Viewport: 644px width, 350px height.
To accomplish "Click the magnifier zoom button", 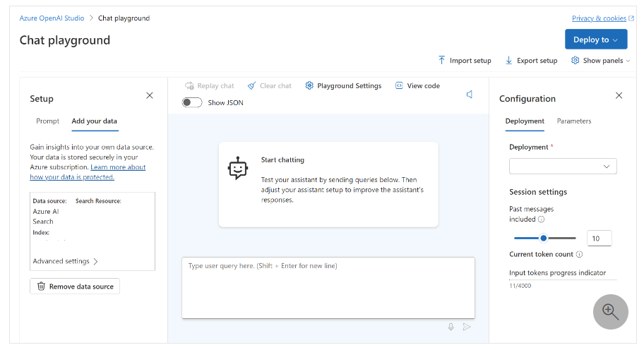I will pyautogui.click(x=610, y=311).
